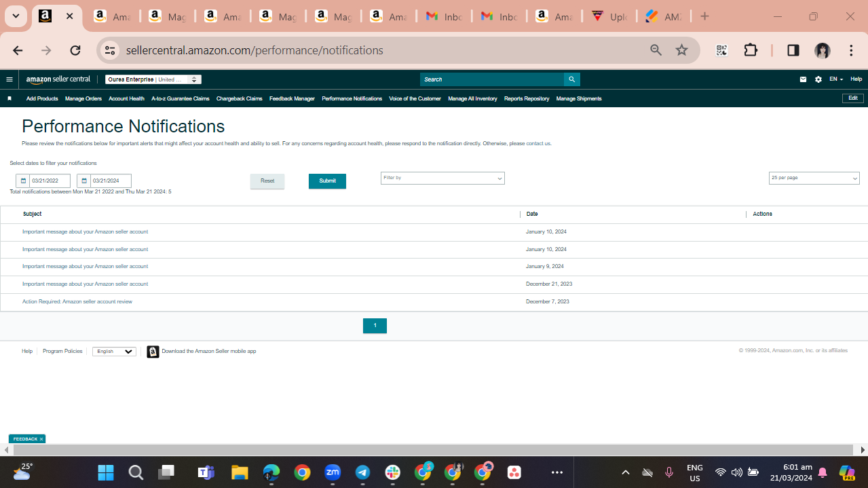Open Voice of the Customer
The height and width of the screenshot is (488, 868).
[415, 98]
